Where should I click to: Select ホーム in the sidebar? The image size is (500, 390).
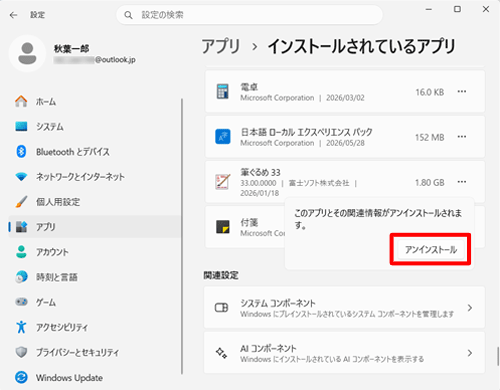[95, 101]
